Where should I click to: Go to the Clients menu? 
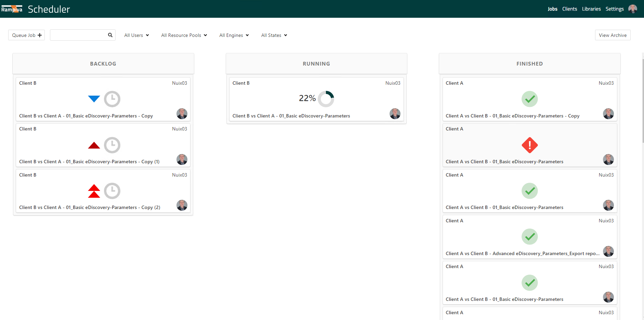coord(569,9)
